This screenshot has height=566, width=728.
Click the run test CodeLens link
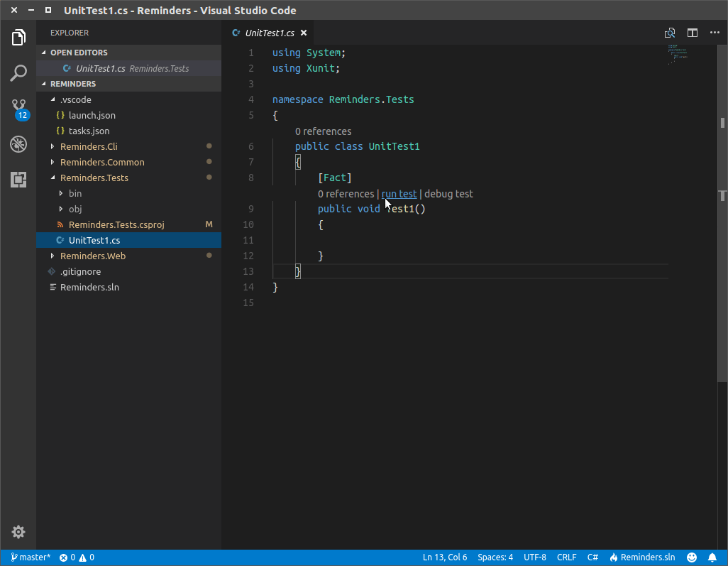(399, 193)
